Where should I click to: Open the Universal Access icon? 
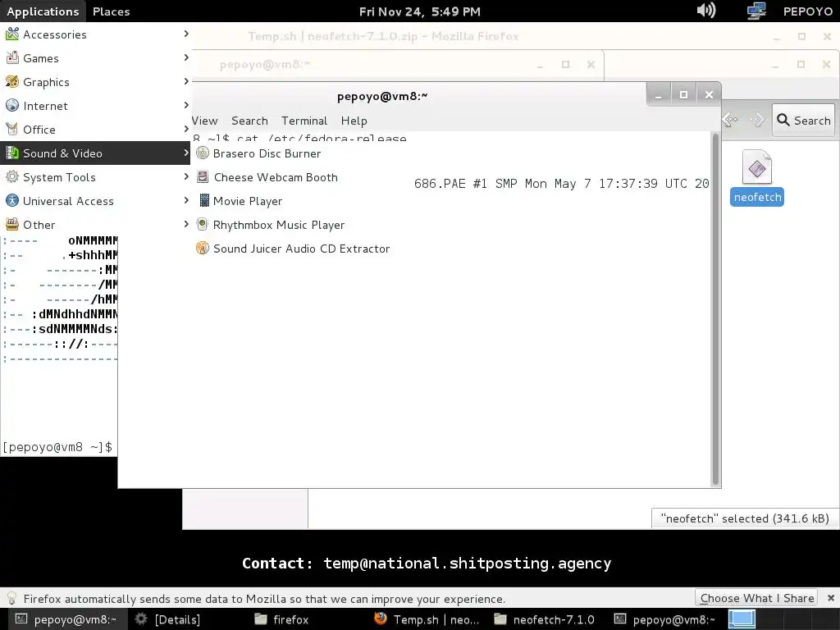tap(11, 201)
